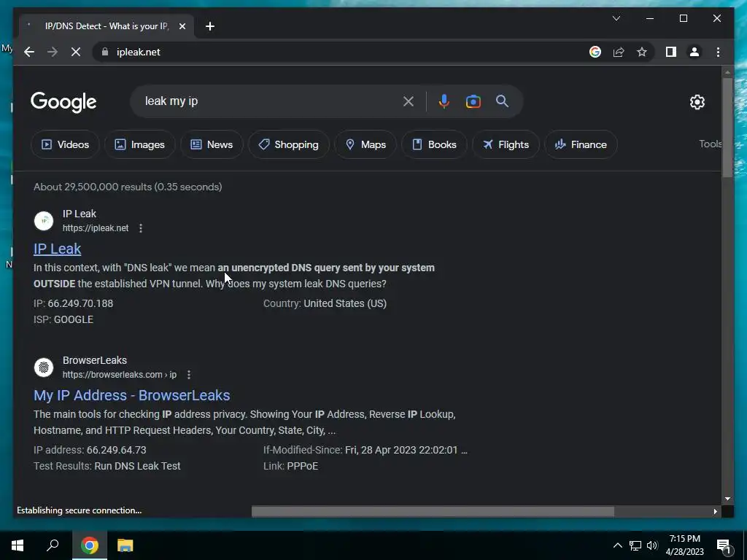Click the horizontal scrollbar thumb
This screenshot has height=560, width=747.
(433, 511)
